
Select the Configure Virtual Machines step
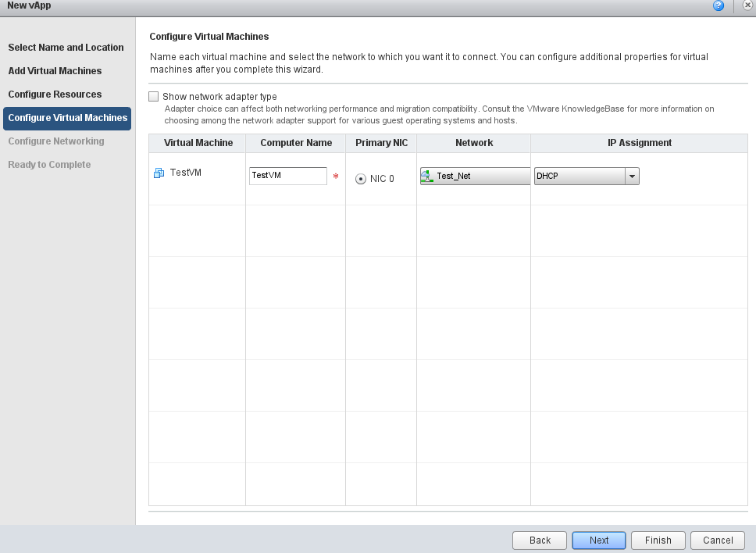pyautogui.click(x=67, y=118)
